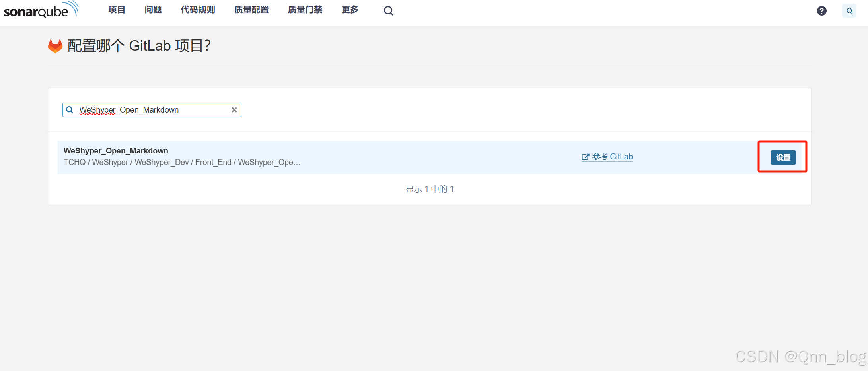
Task: Open the 质量配置 page
Action: click(251, 10)
